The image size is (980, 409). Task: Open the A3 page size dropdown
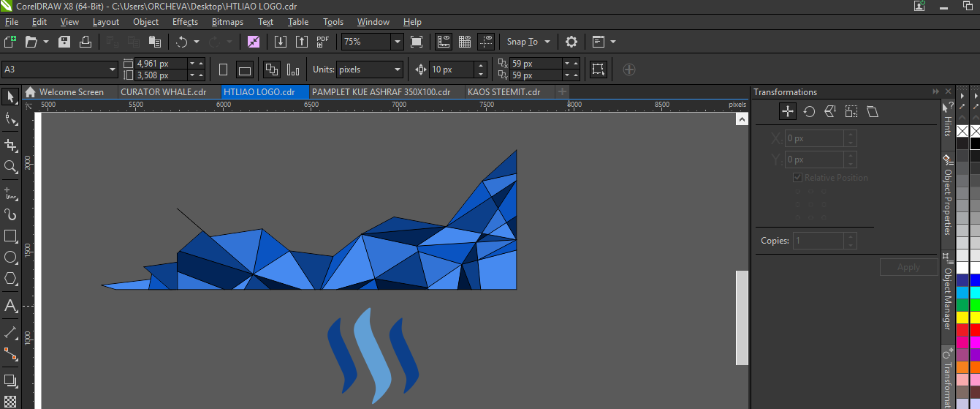click(113, 70)
